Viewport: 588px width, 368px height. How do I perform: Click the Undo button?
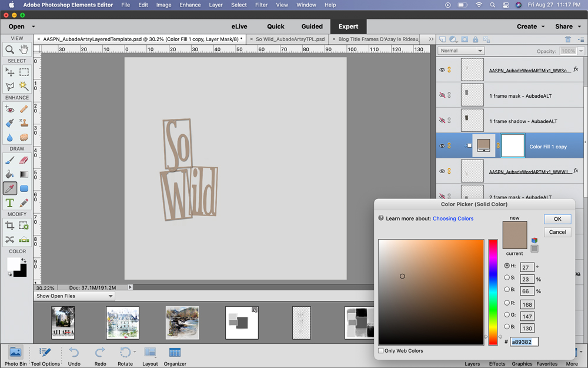click(74, 356)
